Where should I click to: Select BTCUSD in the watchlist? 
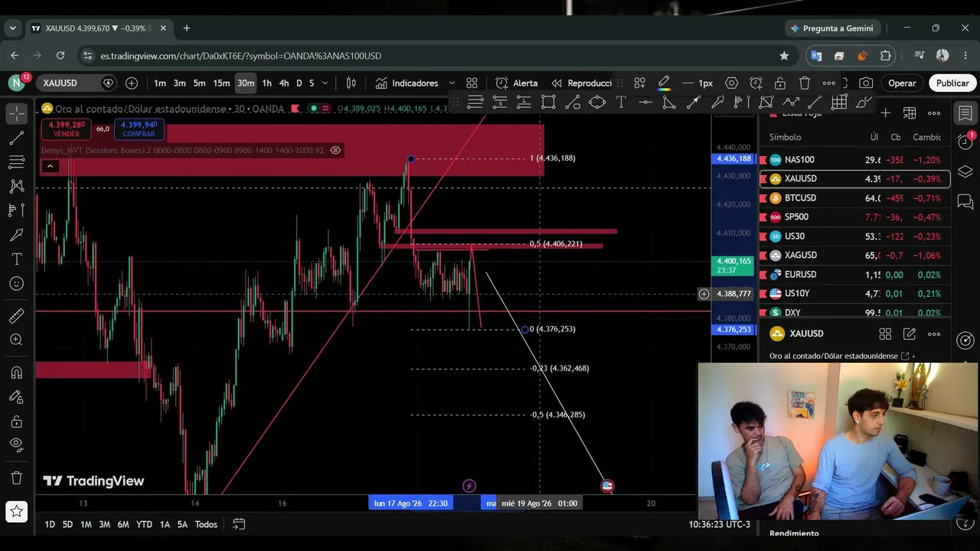(854, 198)
